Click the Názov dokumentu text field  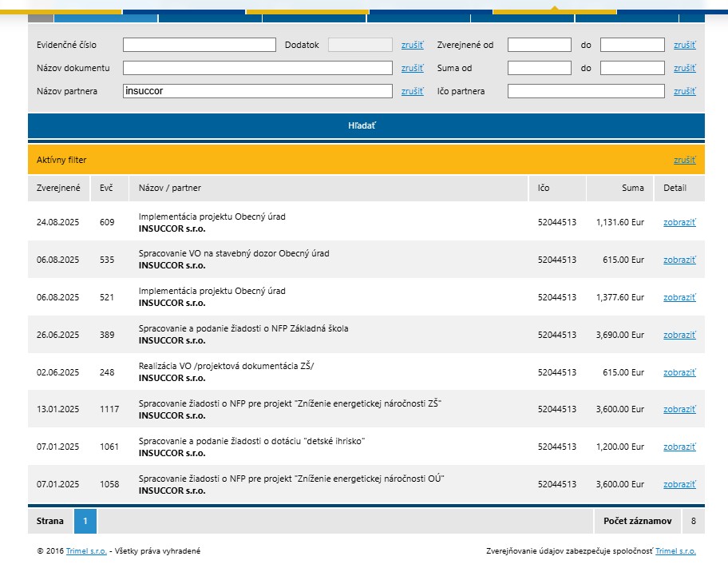coord(257,68)
